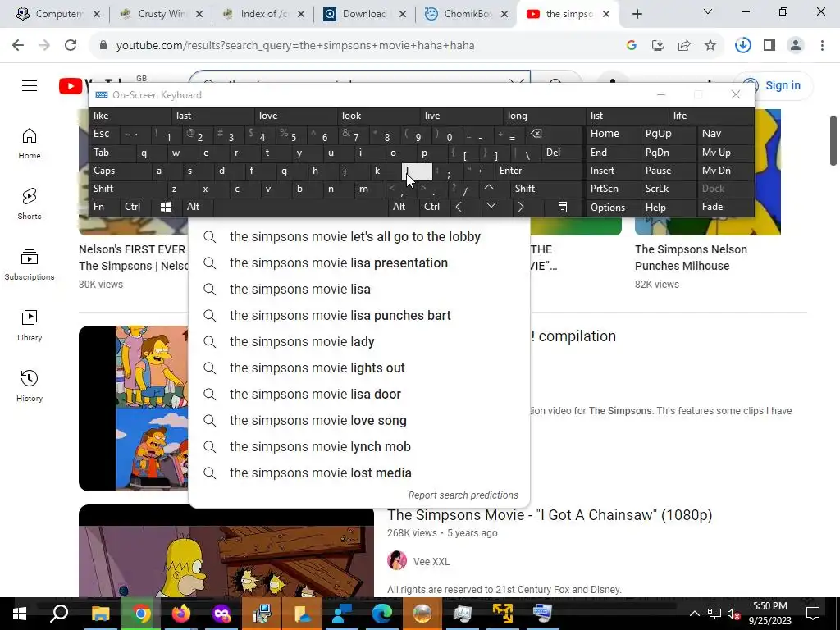This screenshot has height=630, width=840.
Task: Open Shorts in YouTube sidebar
Action: [30, 204]
